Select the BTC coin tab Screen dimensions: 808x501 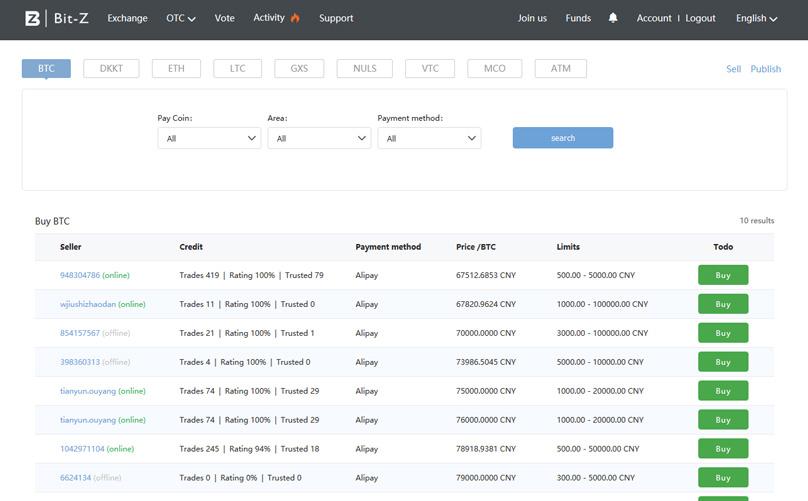[46, 69]
